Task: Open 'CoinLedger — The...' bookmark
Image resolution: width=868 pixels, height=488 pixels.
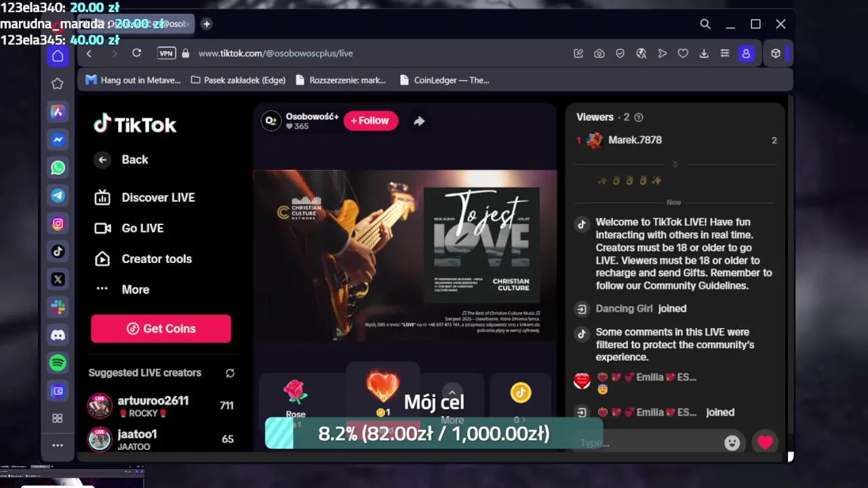Action: click(x=445, y=80)
